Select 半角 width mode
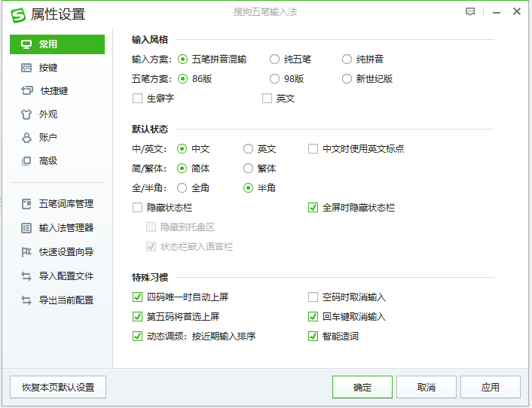 [249, 188]
